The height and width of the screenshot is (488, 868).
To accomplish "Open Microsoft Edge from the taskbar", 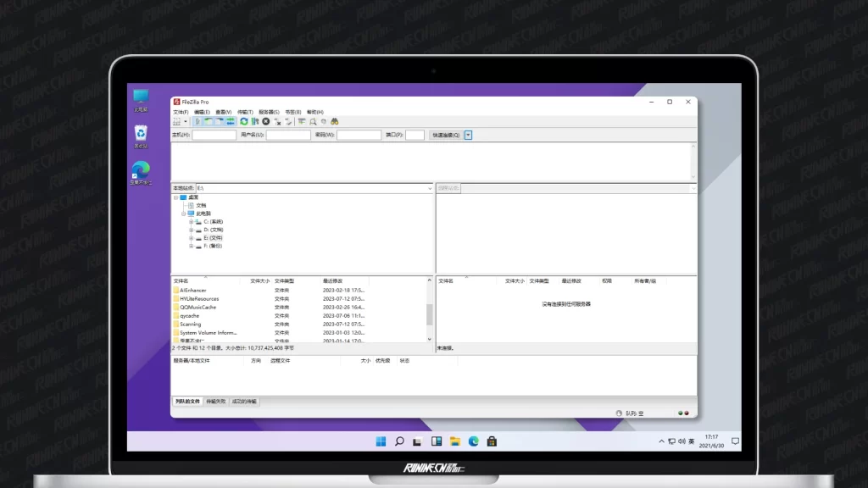I will [x=474, y=441].
